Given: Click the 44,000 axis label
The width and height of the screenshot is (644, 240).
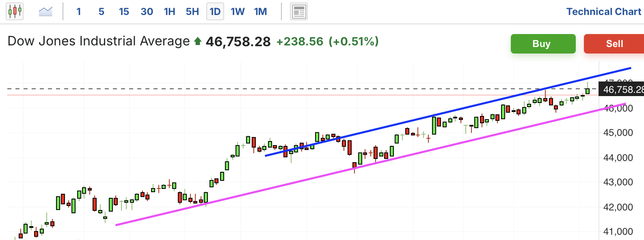Looking at the screenshot, I should coord(618,158).
